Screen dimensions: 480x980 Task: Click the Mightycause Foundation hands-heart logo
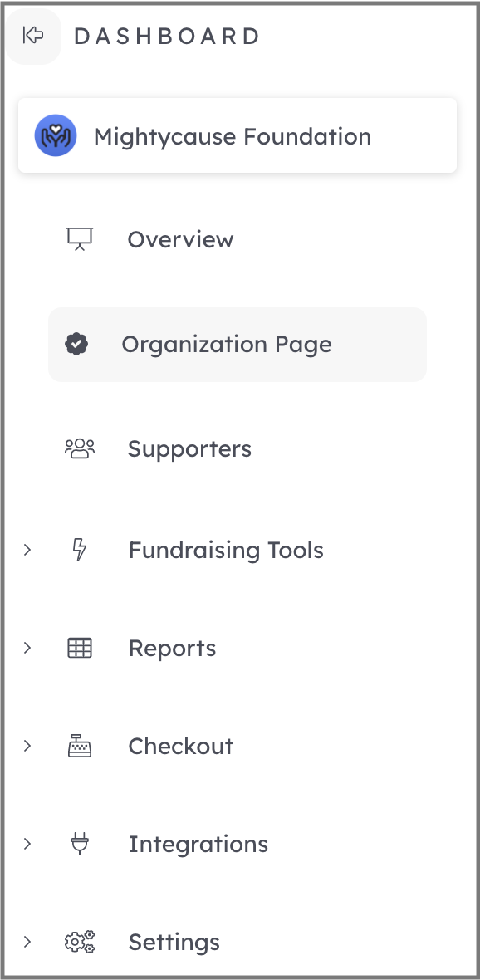[56, 135]
